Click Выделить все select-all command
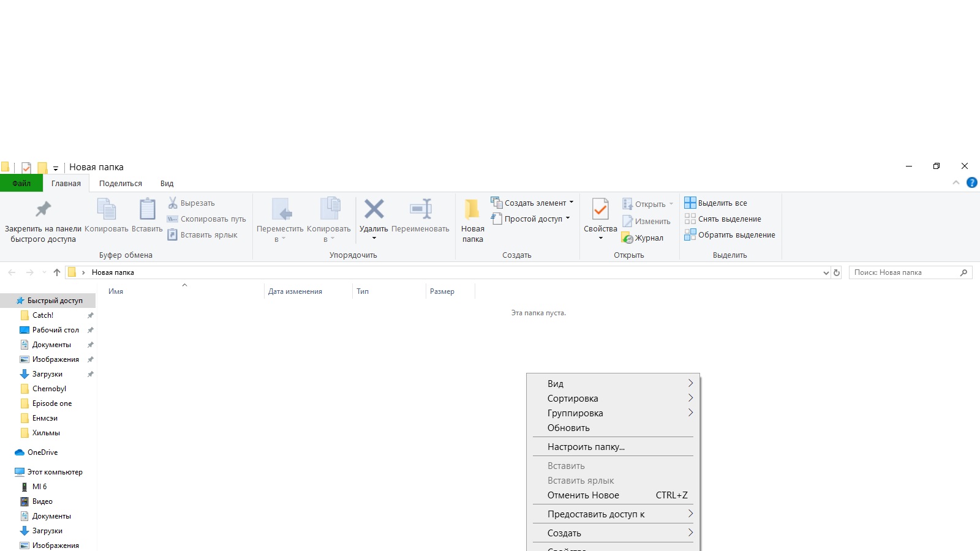980x551 pixels. [715, 203]
